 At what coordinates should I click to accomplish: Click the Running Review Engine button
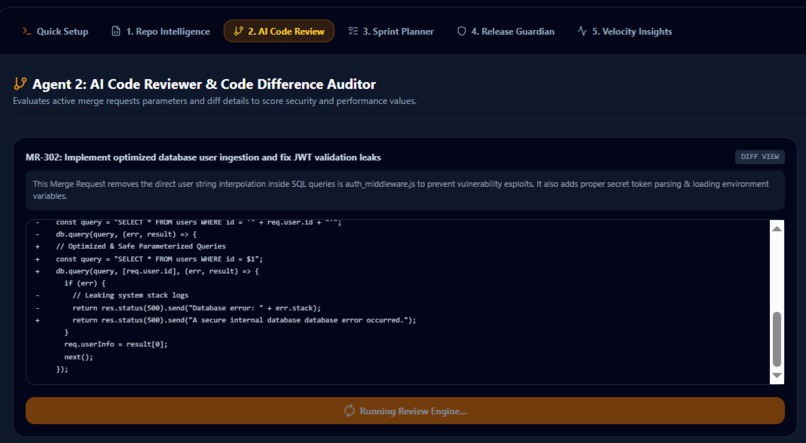tap(405, 411)
